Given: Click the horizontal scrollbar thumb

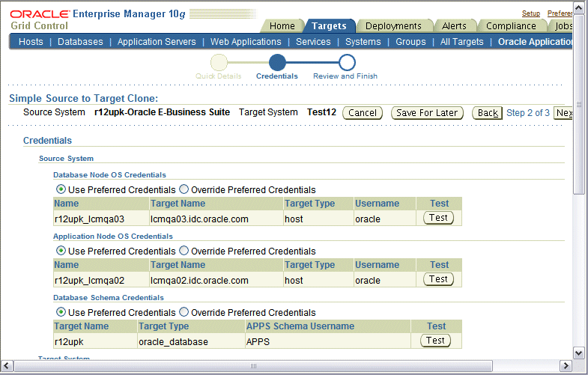Looking at the screenshot, I should pos(253,365).
